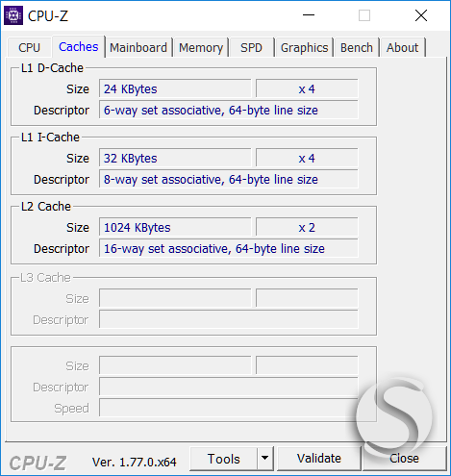Image resolution: width=451 pixels, height=476 pixels.
Task: Select the Caches tab
Action: tap(79, 47)
